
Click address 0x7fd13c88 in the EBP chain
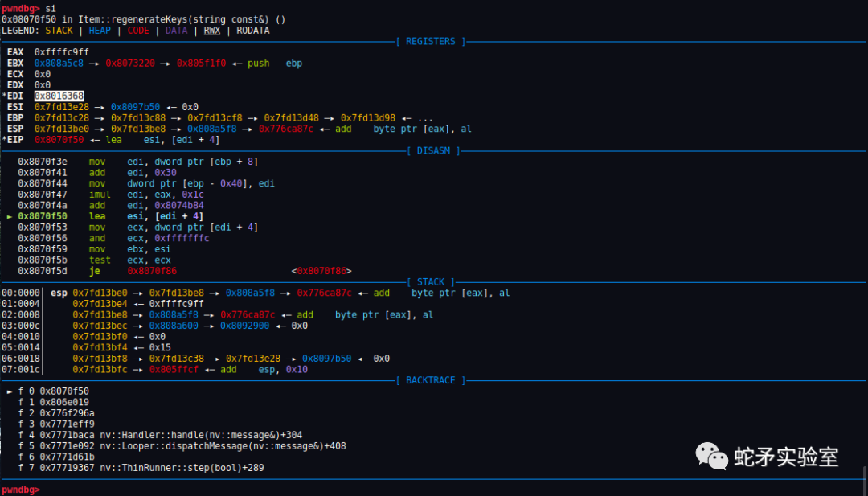(138, 118)
